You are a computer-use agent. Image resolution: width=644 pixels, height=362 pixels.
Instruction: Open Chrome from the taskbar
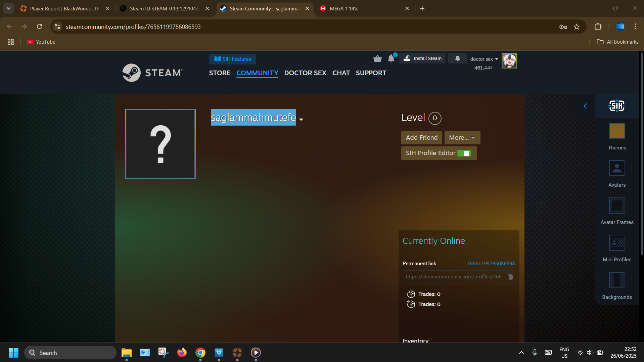tap(200, 353)
